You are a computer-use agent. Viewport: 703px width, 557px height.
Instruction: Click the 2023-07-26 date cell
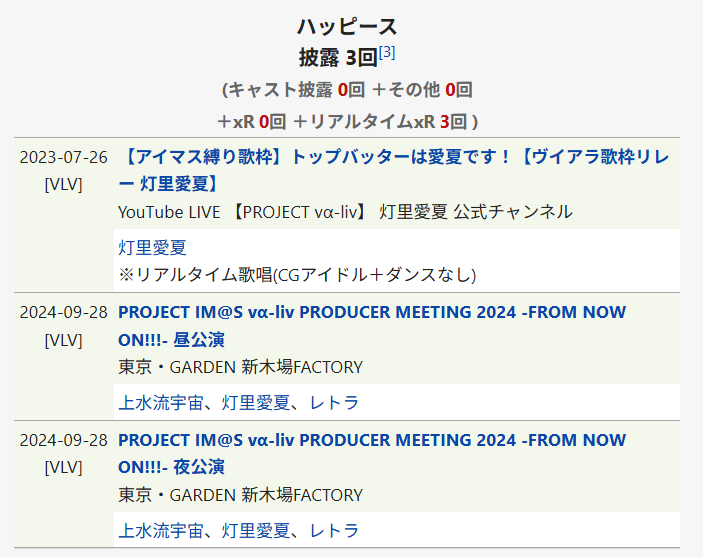click(x=63, y=157)
